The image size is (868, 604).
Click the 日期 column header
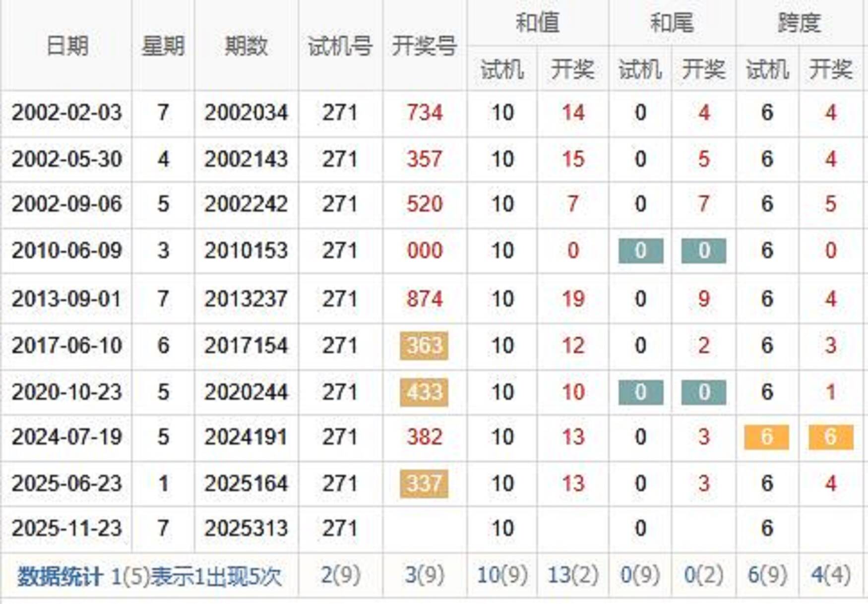(x=66, y=46)
